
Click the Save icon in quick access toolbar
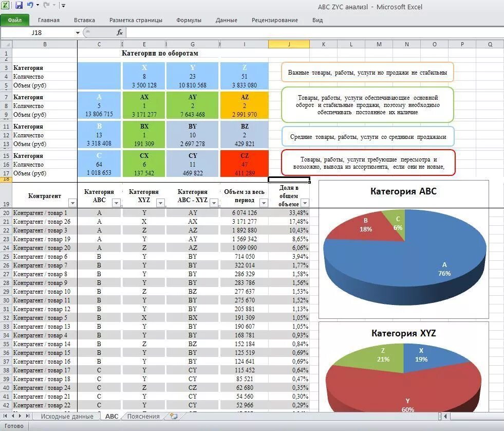click(18, 6)
